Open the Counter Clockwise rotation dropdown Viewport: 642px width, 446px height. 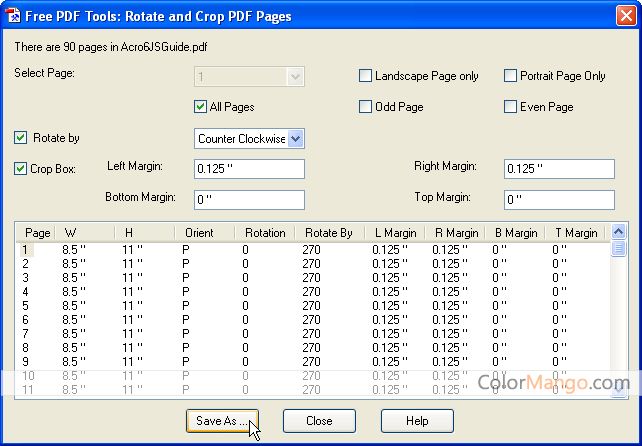point(295,139)
